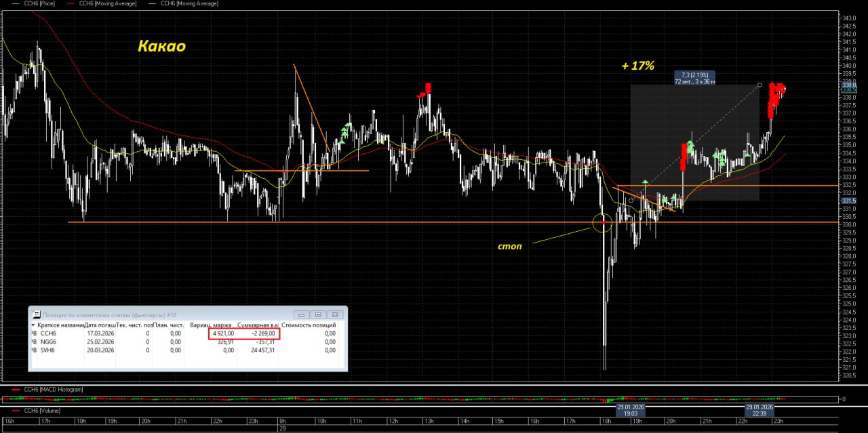
Task: Click the total margin value -2 269,00
Action: coord(262,333)
